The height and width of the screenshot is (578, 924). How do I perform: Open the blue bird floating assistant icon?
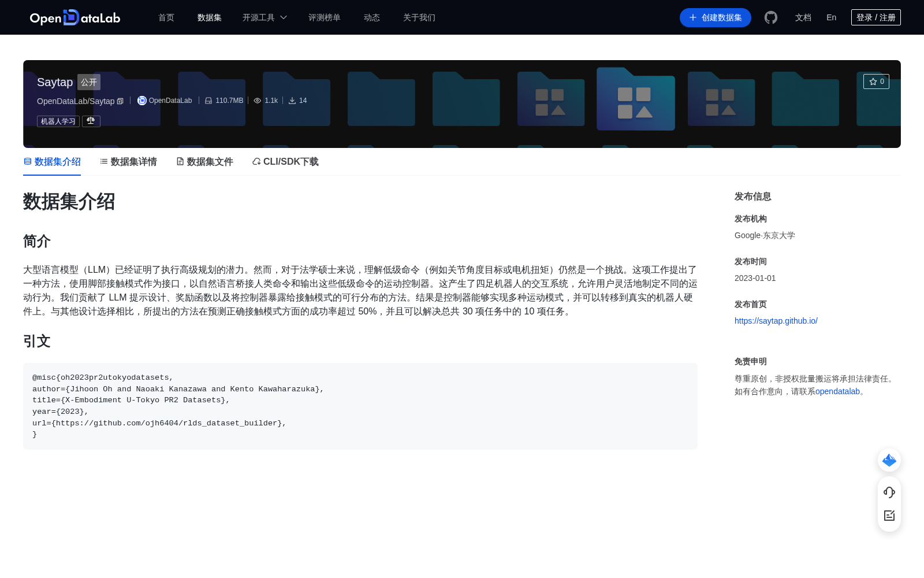[x=889, y=460]
